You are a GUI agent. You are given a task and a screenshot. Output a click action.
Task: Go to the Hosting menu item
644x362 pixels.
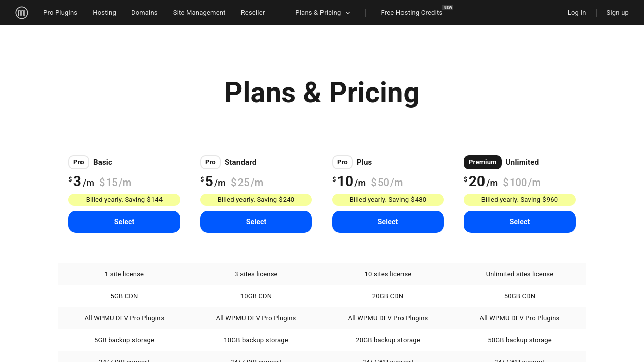click(104, 13)
